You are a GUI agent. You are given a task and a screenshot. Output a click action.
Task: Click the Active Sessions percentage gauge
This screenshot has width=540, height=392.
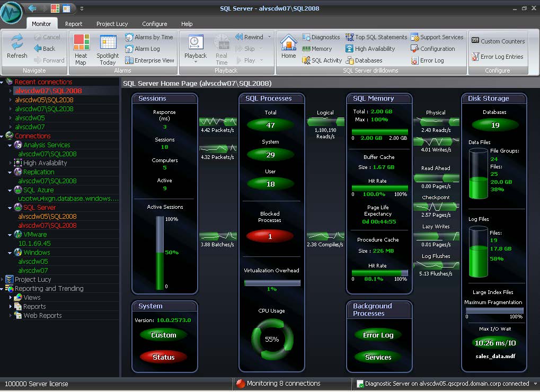(160, 253)
